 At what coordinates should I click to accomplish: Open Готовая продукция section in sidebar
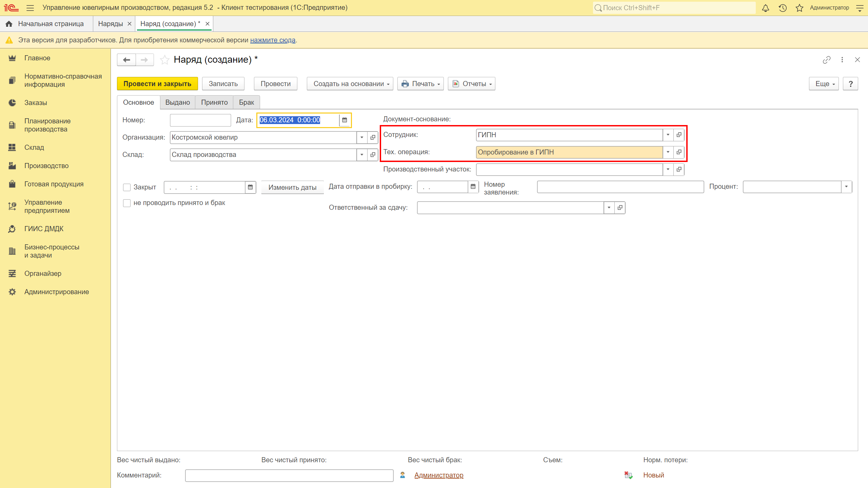tap(54, 184)
